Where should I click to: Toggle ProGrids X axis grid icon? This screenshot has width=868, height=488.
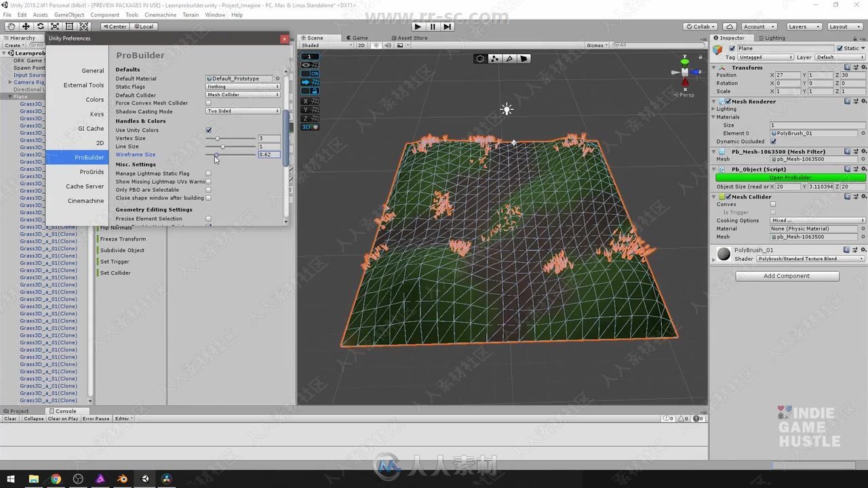point(310,101)
